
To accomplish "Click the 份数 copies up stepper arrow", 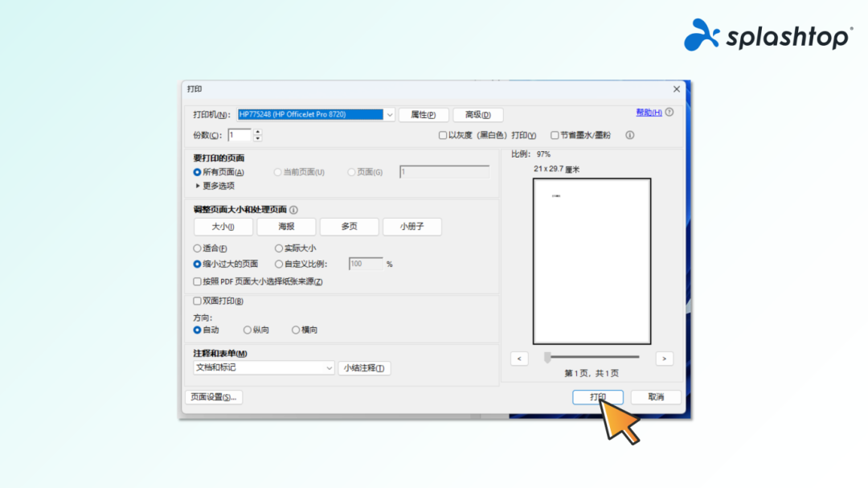I will (258, 132).
